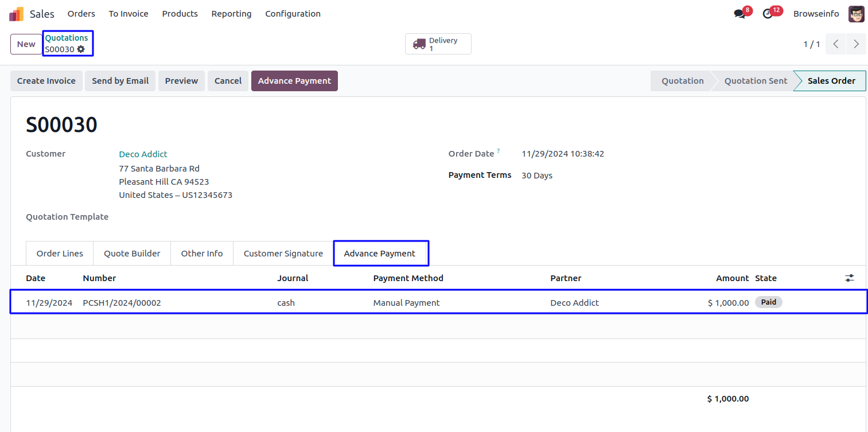Click the Payment Terms 30 Days field
Screen dimensions: 868x432
pos(537,176)
